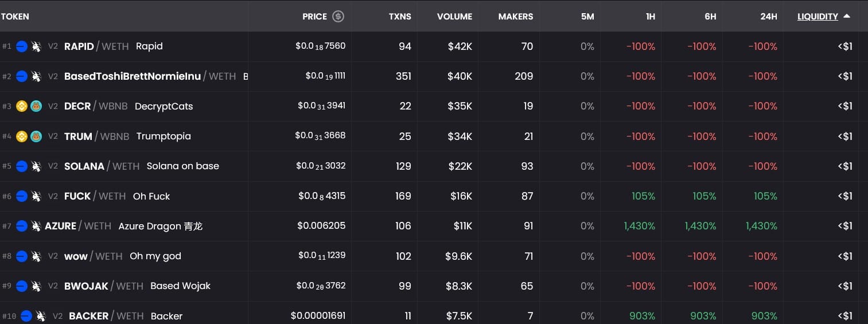Click the Uniswap icon on the SOLANA row
The height and width of the screenshot is (324, 868).
click(x=36, y=166)
